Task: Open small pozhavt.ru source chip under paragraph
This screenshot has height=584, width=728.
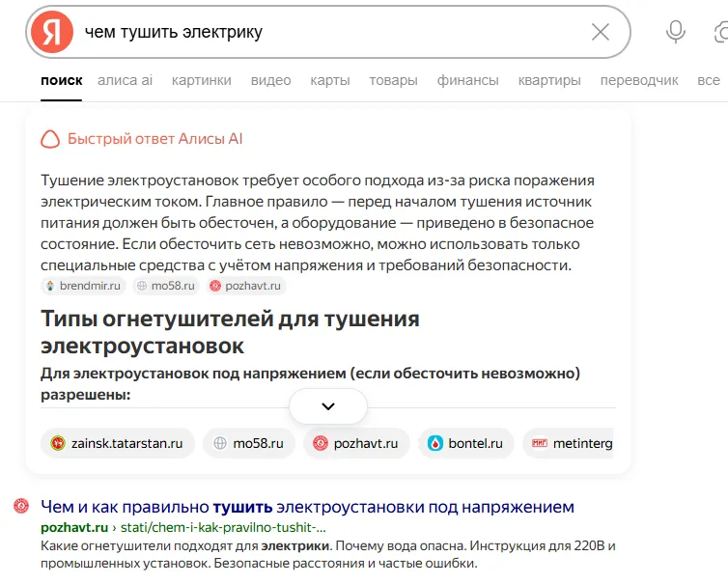Action: (x=246, y=286)
